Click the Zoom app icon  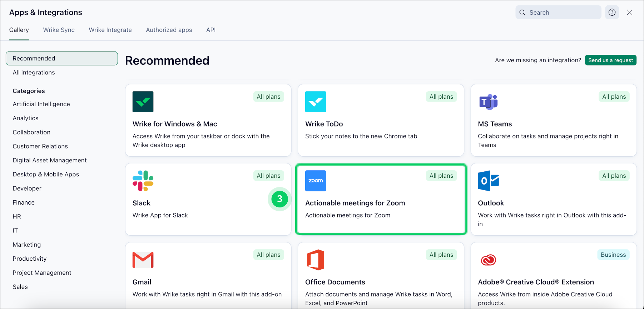tap(316, 181)
